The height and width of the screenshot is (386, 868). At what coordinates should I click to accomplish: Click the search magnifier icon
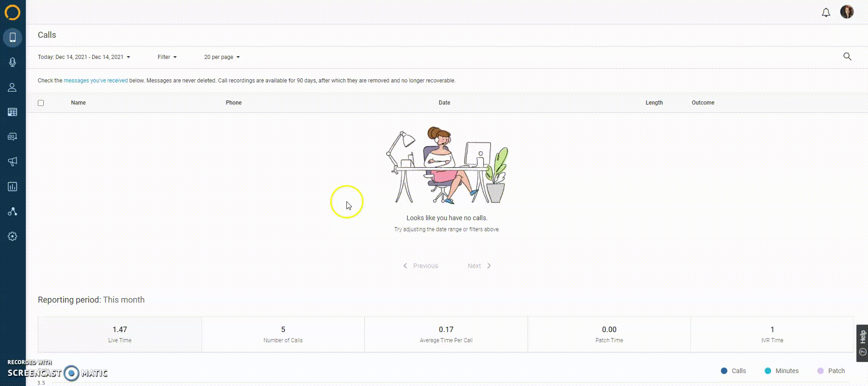coord(847,57)
